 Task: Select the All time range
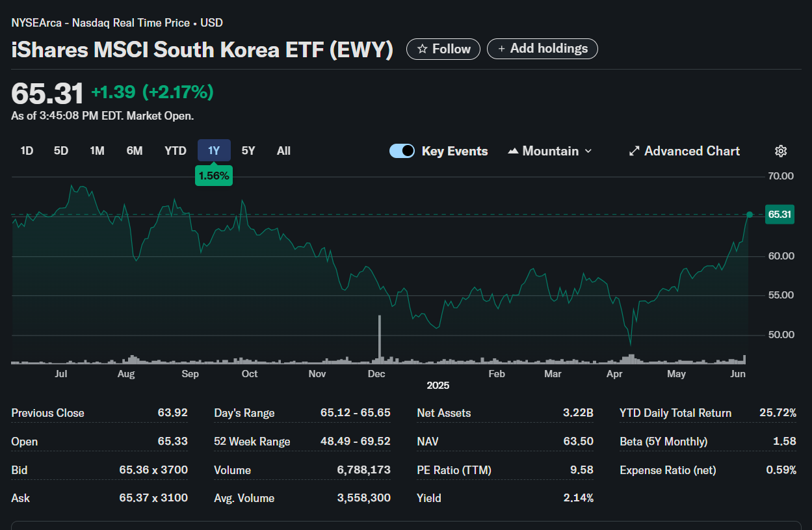283,151
